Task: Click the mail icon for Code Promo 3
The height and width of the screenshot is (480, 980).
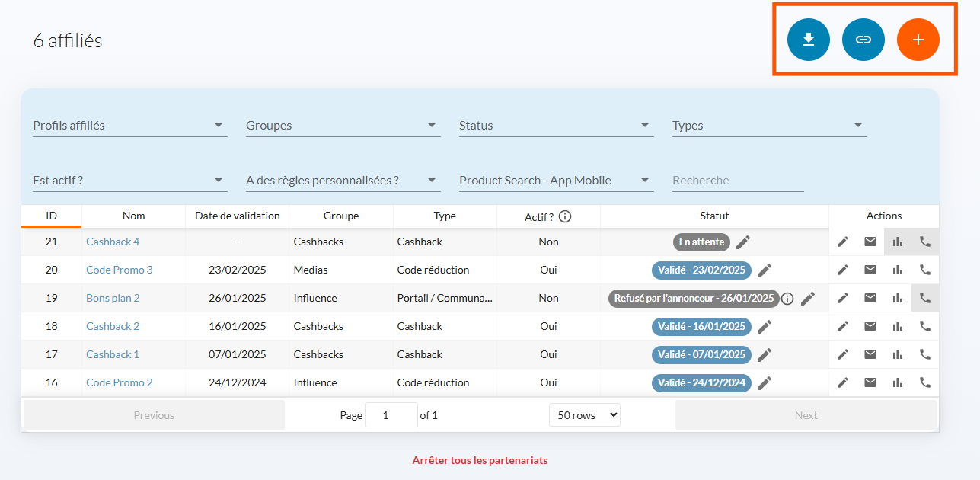Action: pyautogui.click(x=870, y=270)
